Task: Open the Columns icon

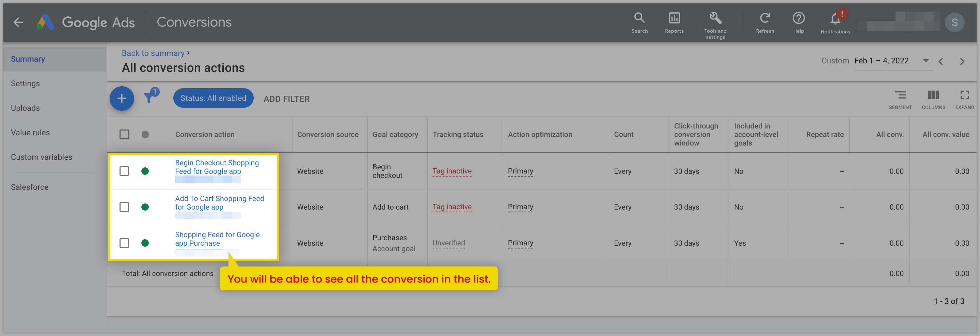Action: tap(933, 95)
